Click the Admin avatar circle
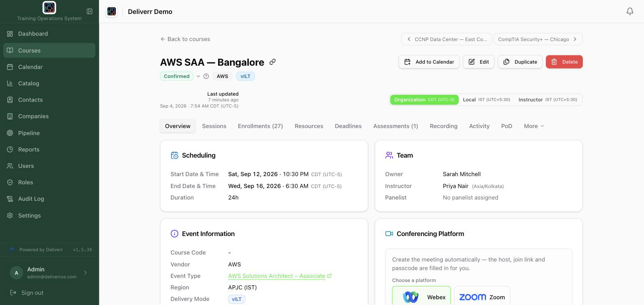This screenshot has height=305, width=644. point(16,273)
